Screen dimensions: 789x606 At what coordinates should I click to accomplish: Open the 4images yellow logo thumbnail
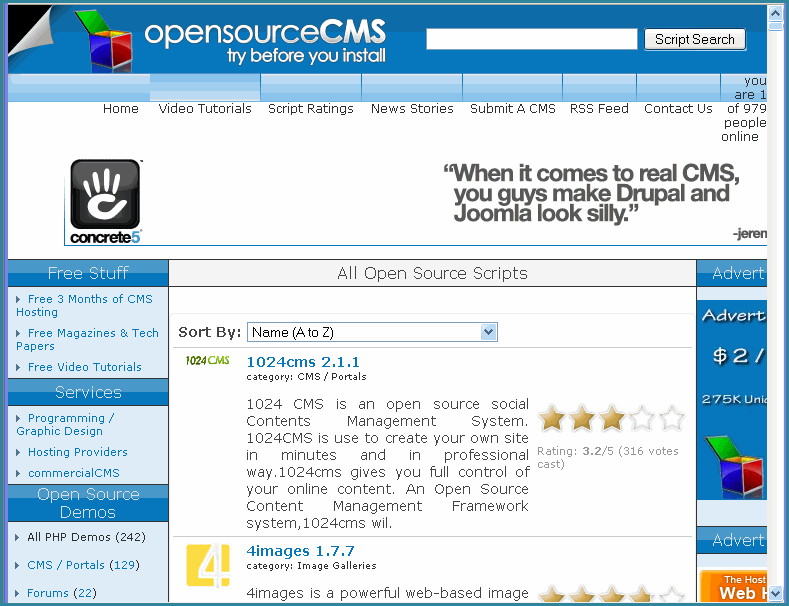coord(208,565)
